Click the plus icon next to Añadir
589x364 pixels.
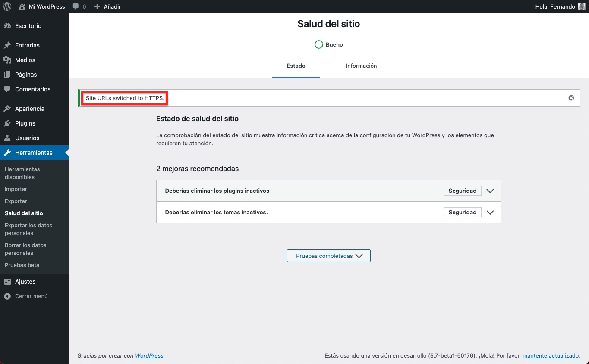pos(97,6)
